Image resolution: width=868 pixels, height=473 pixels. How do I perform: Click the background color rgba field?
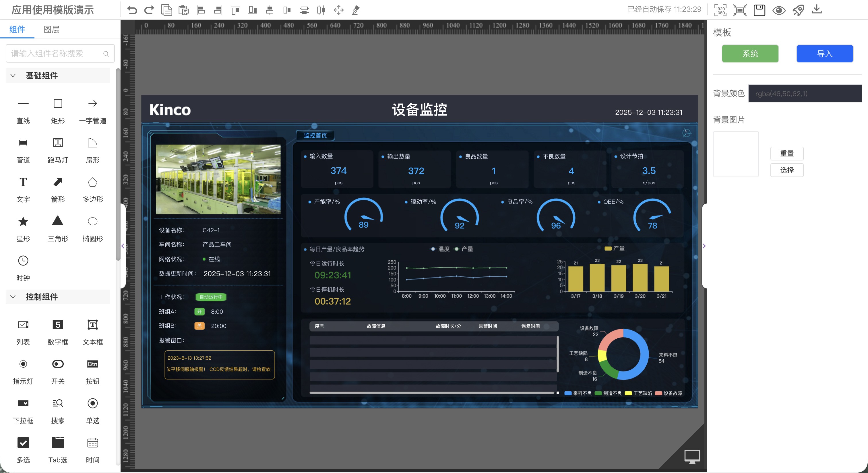point(805,94)
